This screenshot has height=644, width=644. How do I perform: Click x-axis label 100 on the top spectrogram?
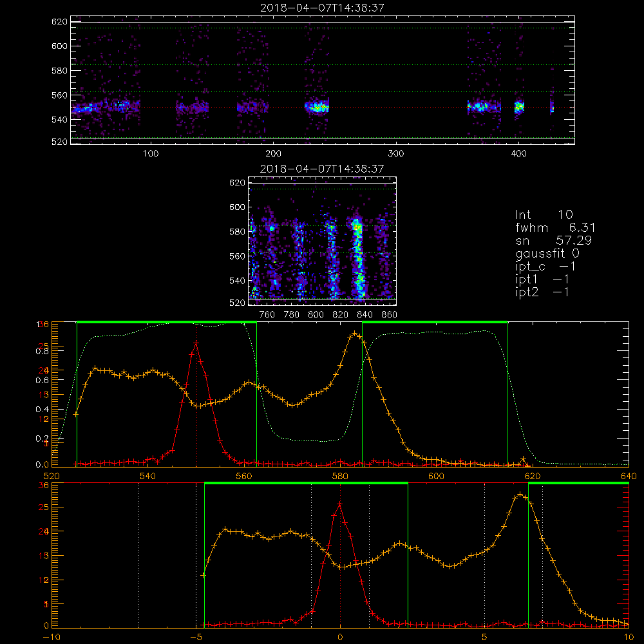[x=151, y=154]
